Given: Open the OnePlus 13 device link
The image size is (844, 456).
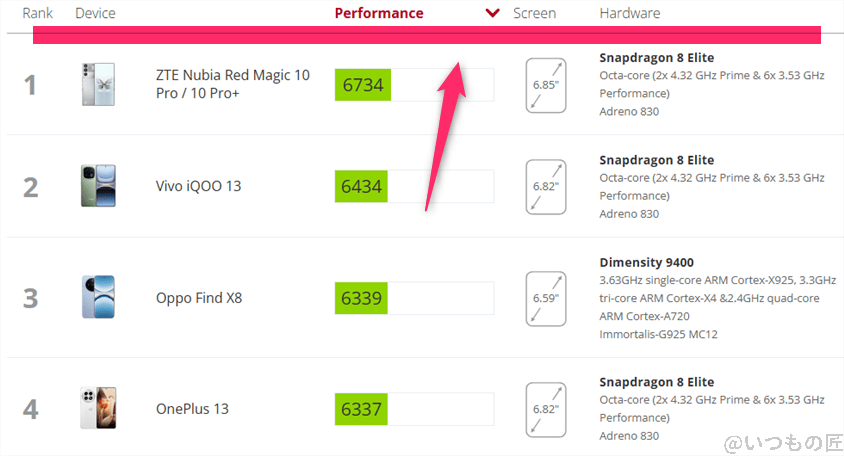Looking at the screenshot, I should [192, 408].
